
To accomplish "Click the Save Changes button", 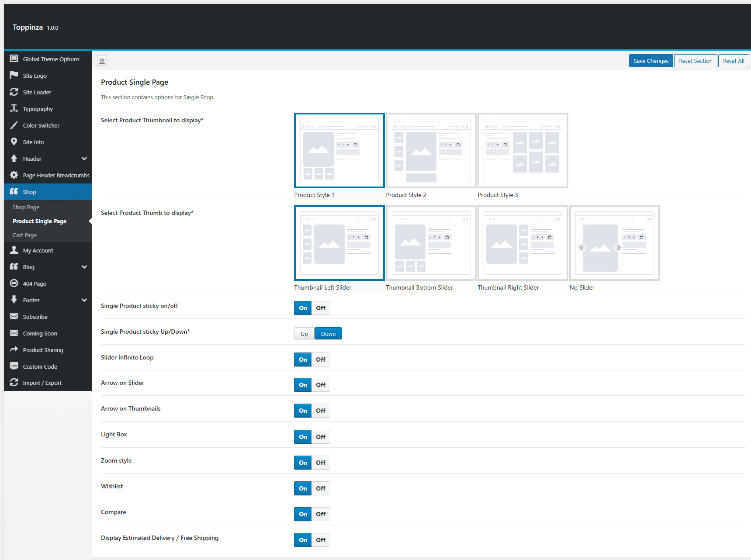I will tap(651, 61).
